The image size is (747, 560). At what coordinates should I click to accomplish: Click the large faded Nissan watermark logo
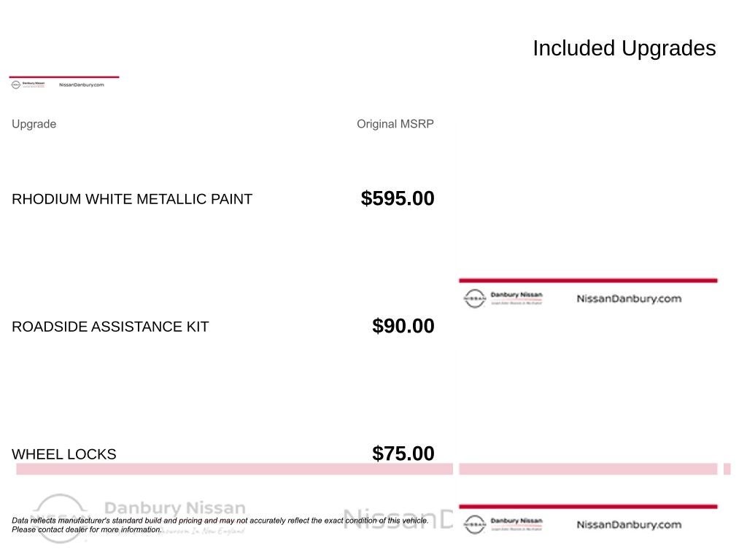(60, 515)
